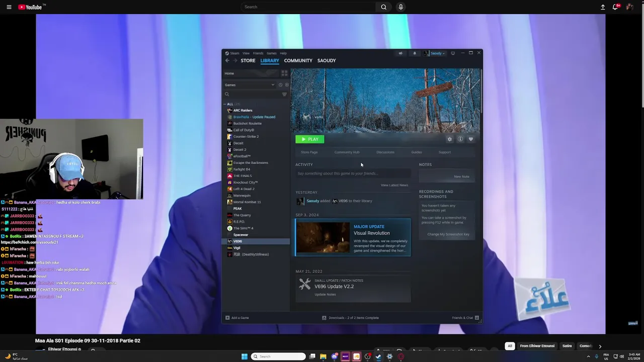Open the V696 Update V2.2 patch notes
Image resolution: width=644 pixels, height=362 pixels.
pyautogui.click(x=353, y=288)
